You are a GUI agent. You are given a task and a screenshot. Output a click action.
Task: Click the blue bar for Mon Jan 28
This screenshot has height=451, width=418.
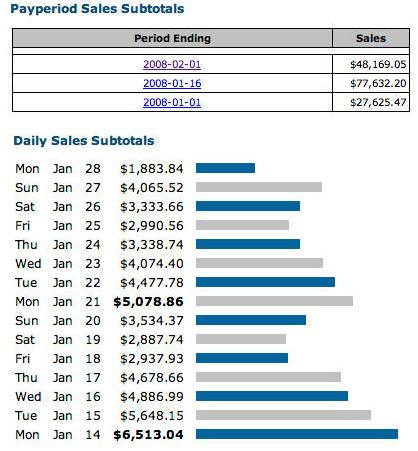tap(225, 168)
